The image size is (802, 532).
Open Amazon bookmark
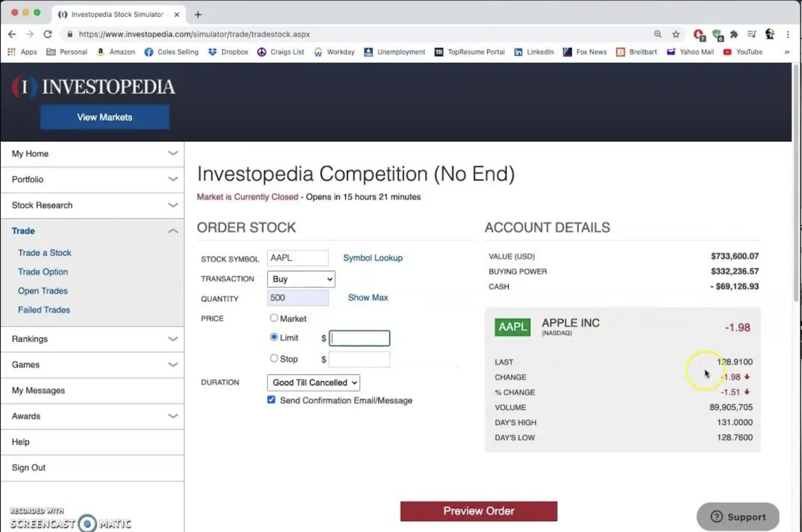coord(116,52)
